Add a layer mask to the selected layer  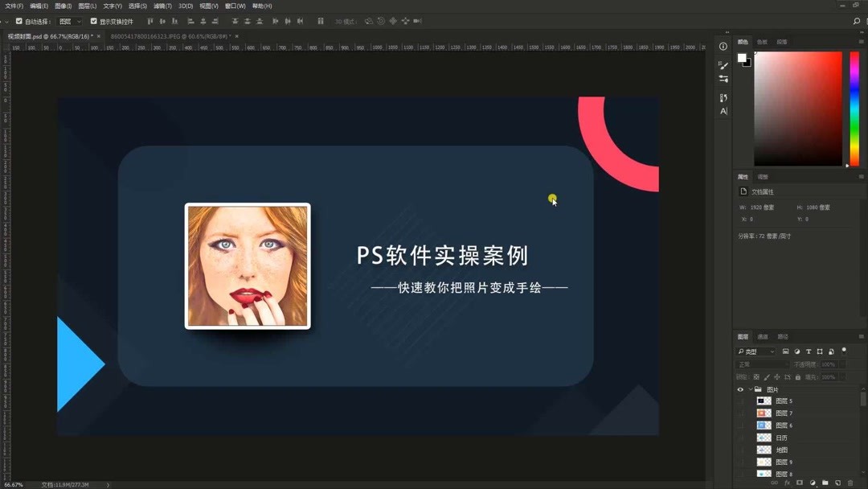click(x=800, y=483)
